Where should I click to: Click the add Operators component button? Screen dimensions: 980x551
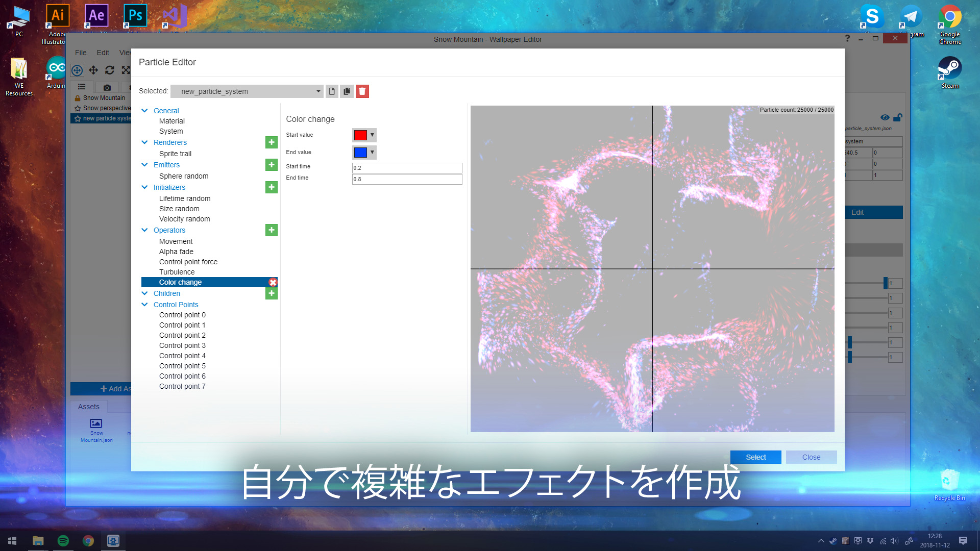pos(271,230)
